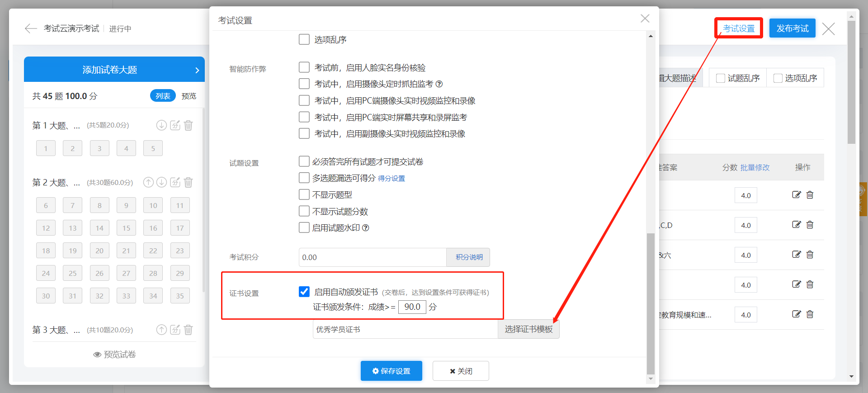Click help icon beside 启用试题水印

[366, 228]
